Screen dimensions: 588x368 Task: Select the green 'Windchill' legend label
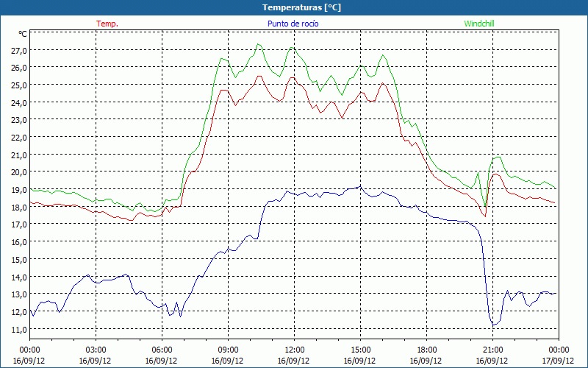[x=479, y=24]
